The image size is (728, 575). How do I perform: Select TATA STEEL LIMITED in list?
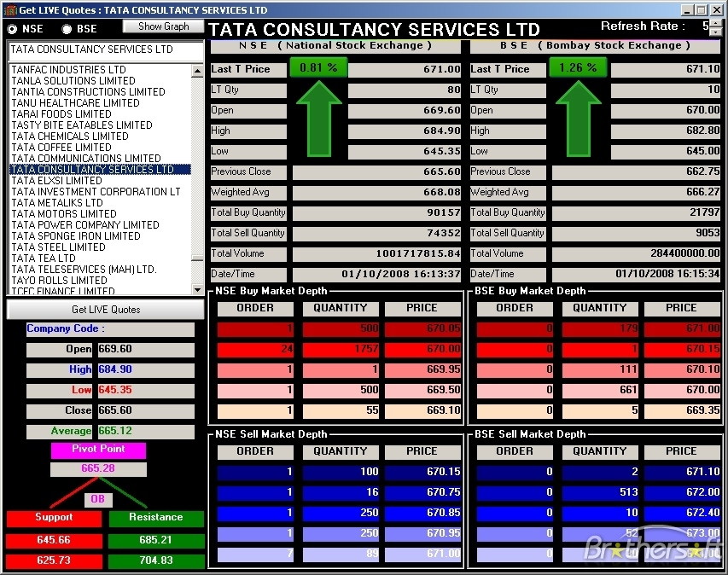tap(101, 247)
